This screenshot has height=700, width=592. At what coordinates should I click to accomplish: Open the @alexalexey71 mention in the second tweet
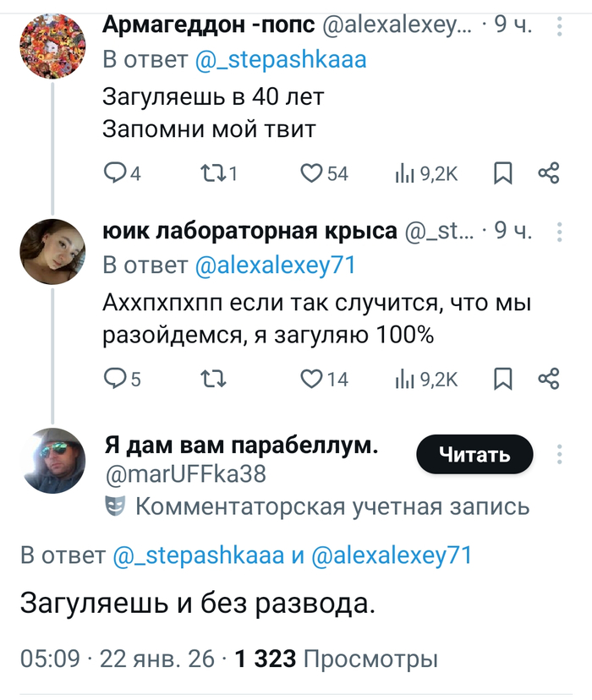[x=275, y=265]
